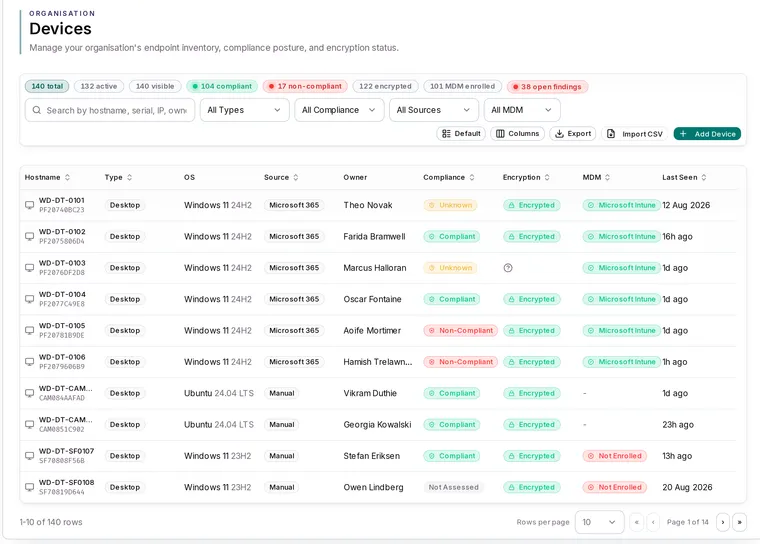Filter by 38 open findings chip
Viewport: 760px width, 544px height.
click(548, 87)
